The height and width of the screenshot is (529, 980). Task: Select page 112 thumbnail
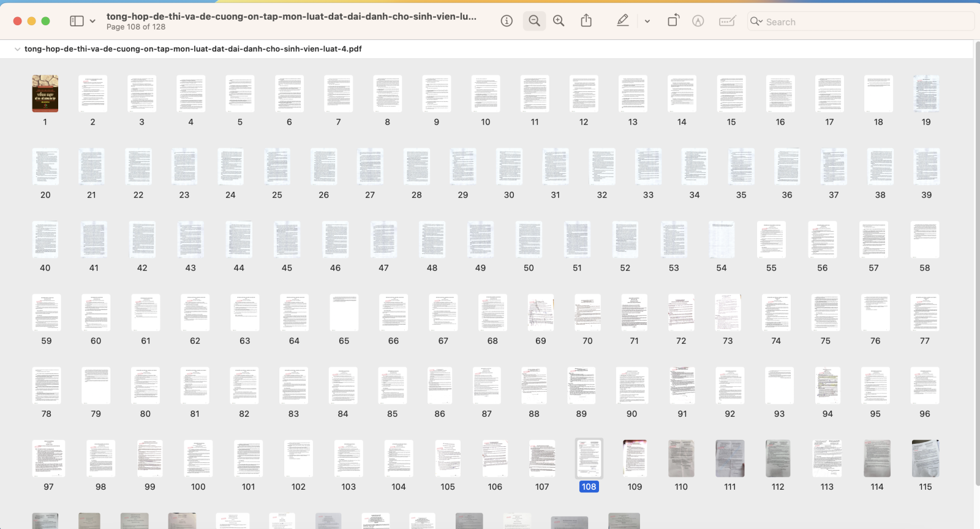tap(778, 458)
